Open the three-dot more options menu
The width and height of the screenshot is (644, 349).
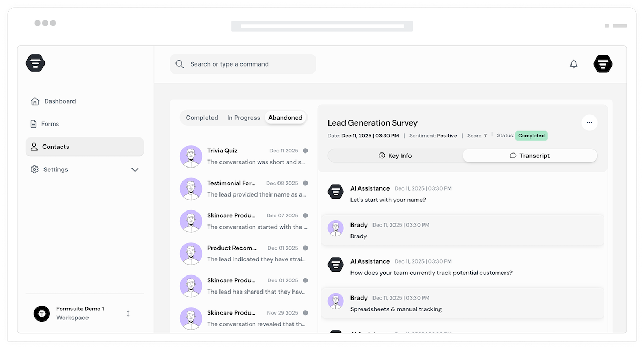tap(589, 123)
